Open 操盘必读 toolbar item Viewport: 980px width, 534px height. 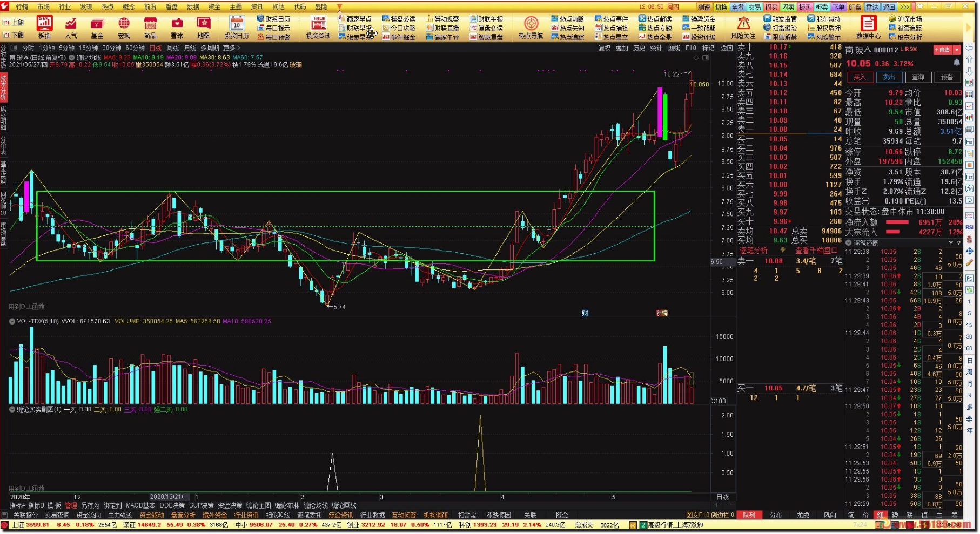(x=399, y=19)
